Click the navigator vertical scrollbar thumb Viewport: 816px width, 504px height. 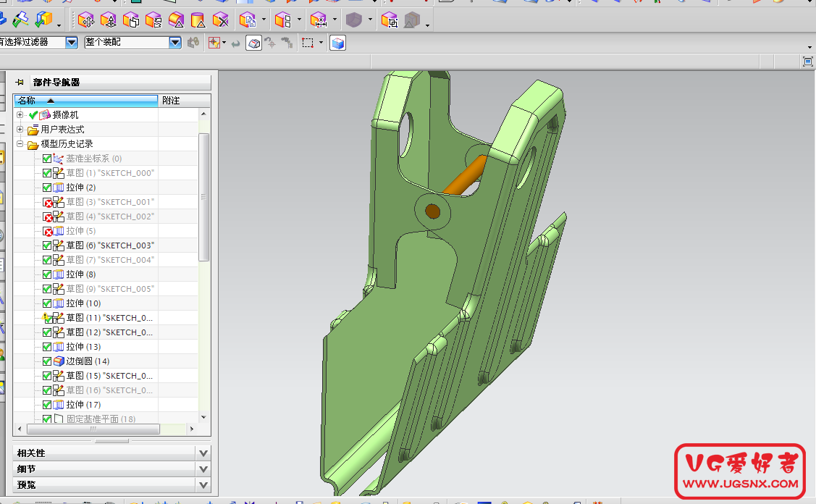click(203, 198)
